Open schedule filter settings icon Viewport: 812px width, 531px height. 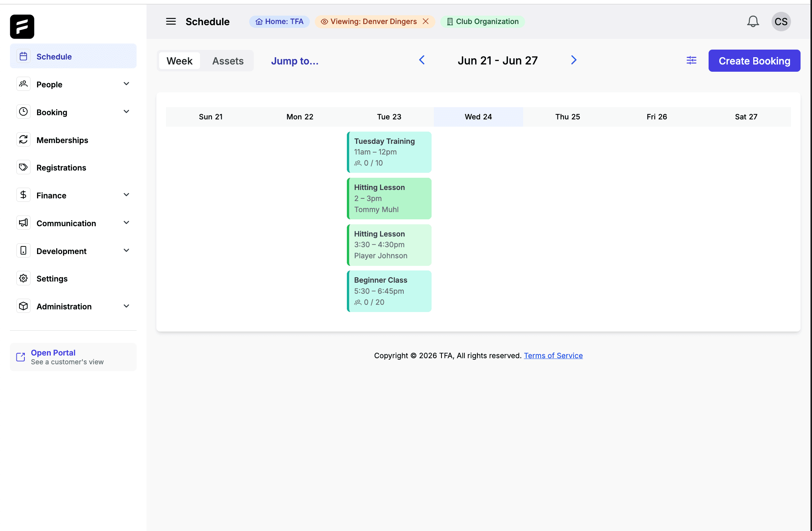coord(691,60)
